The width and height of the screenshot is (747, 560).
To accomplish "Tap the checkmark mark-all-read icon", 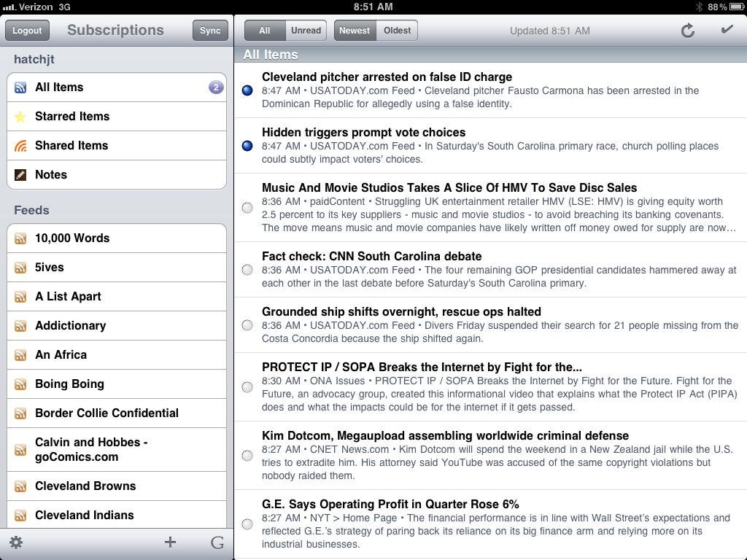I will pos(727,29).
